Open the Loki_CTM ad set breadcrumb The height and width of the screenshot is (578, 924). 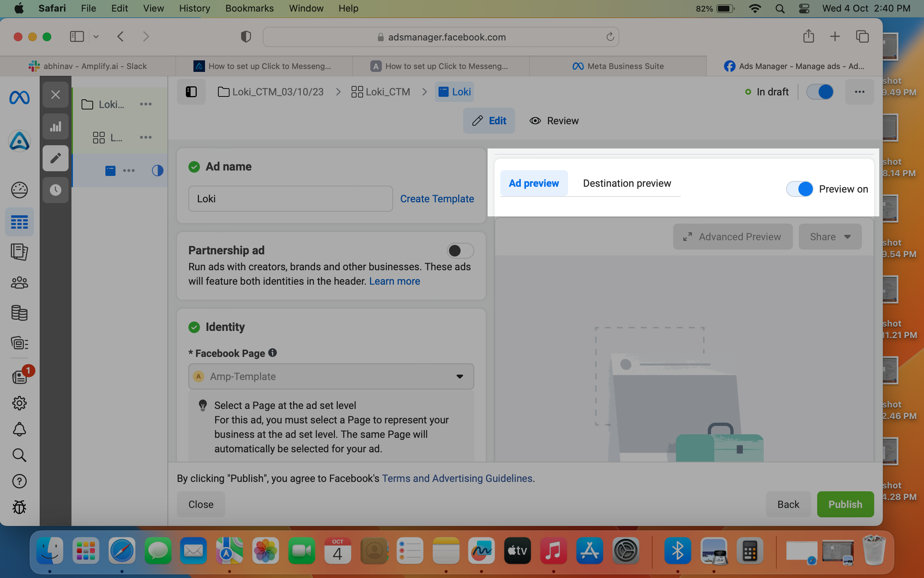[380, 92]
